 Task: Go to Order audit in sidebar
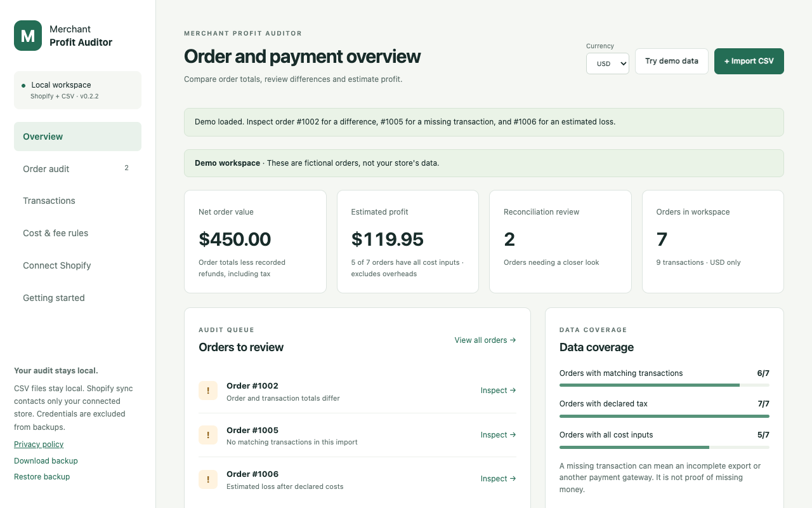(77, 169)
